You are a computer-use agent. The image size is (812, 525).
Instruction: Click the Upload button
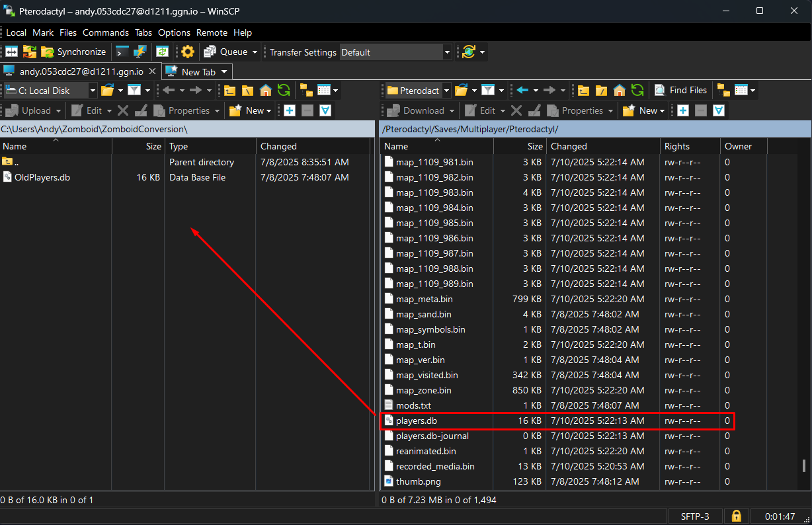(x=28, y=110)
